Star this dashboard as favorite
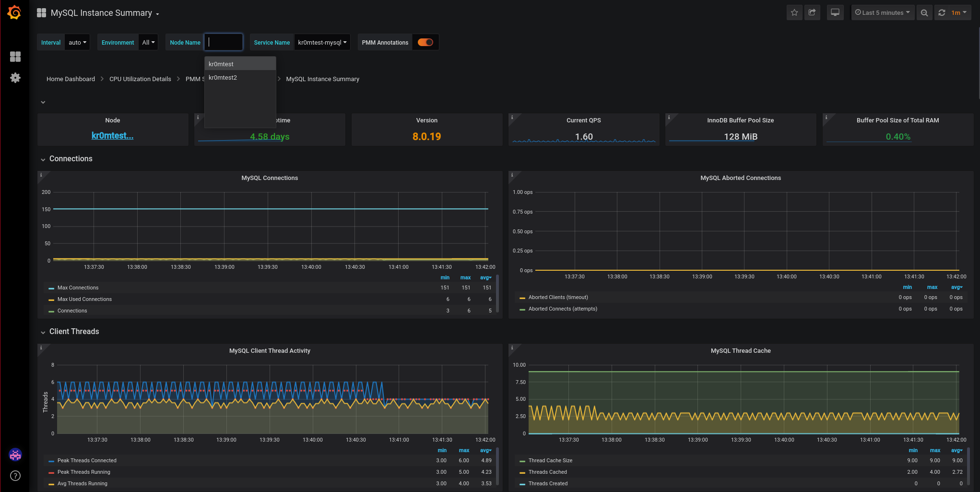The image size is (980, 492). click(794, 13)
